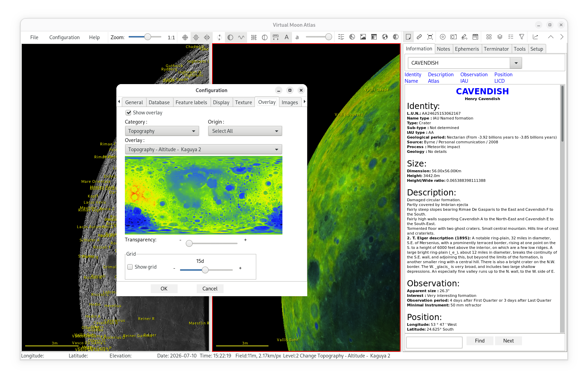
Task: Switch to the Ephemeris panel tab
Action: [467, 49]
